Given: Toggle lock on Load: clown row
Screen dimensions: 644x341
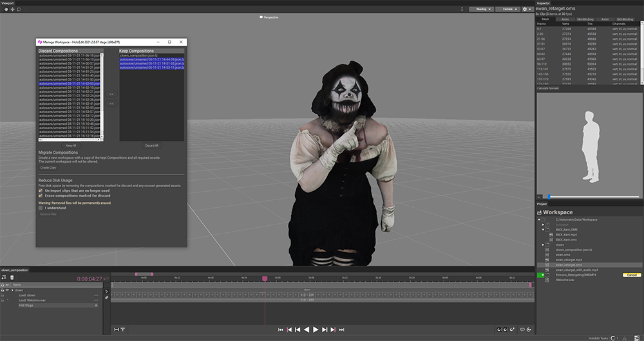Looking at the screenshot, I should click(3, 295).
